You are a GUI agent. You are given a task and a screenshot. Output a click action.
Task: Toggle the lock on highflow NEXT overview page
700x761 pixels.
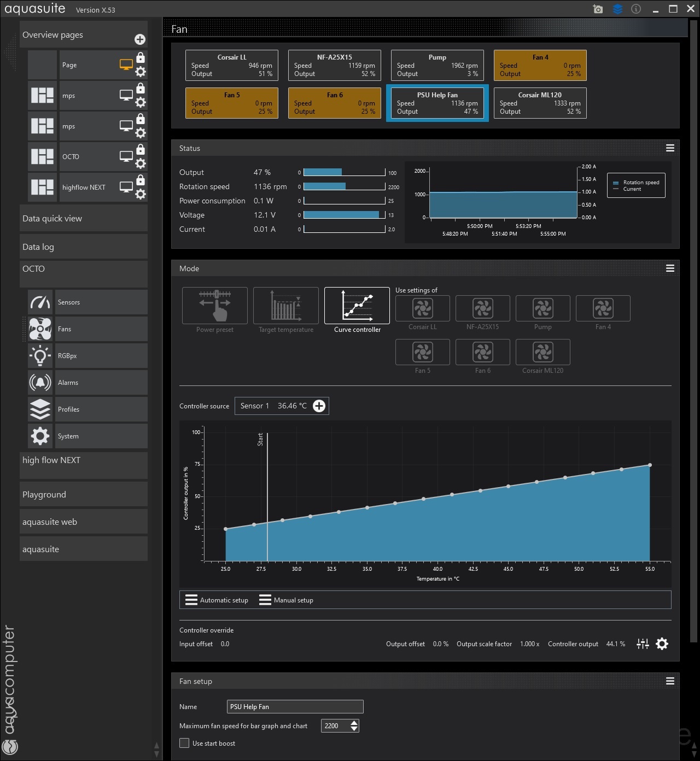pyautogui.click(x=141, y=180)
